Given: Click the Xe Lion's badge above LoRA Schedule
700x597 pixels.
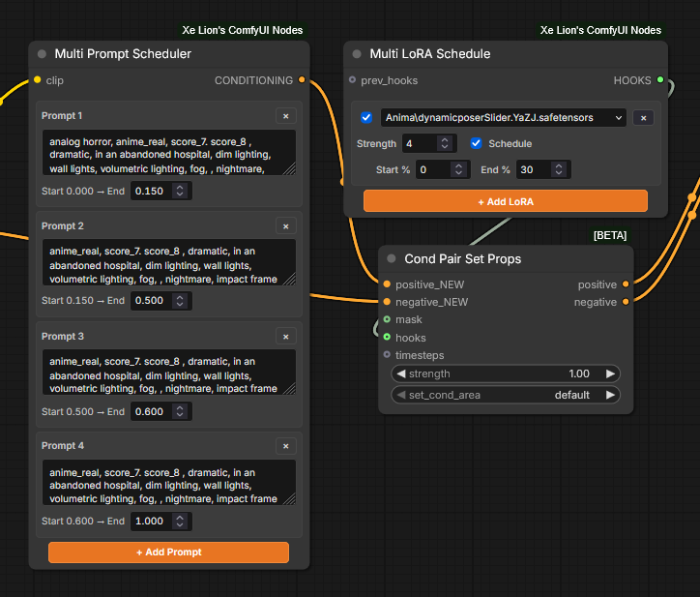Looking at the screenshot, I should point(600,30).
